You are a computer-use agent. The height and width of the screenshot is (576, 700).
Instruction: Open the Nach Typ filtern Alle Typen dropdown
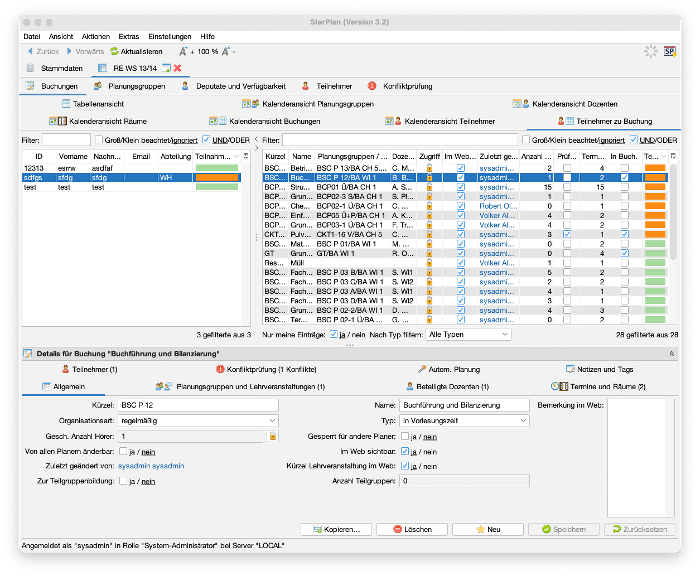[x=468, y=334]
